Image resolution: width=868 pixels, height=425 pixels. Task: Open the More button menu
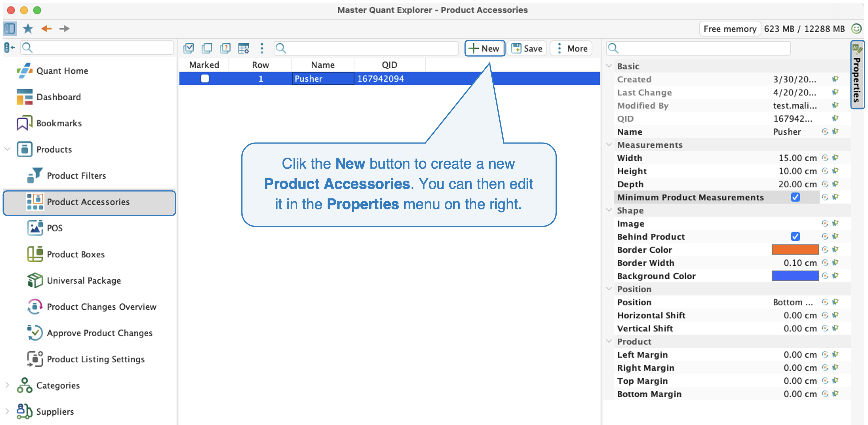click(571, 48)
